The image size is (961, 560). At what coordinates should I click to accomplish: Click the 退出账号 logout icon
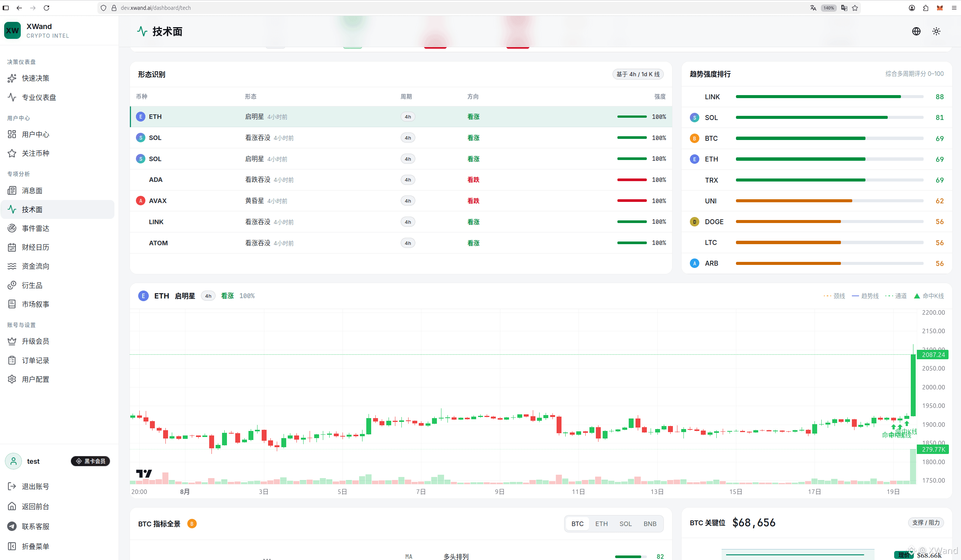tap(12, 486)
